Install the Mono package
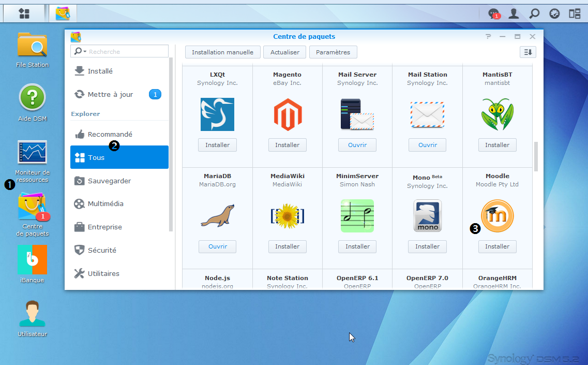Image resolution: width=588 pixels, height=365 pixels. [x=428, y=246]
